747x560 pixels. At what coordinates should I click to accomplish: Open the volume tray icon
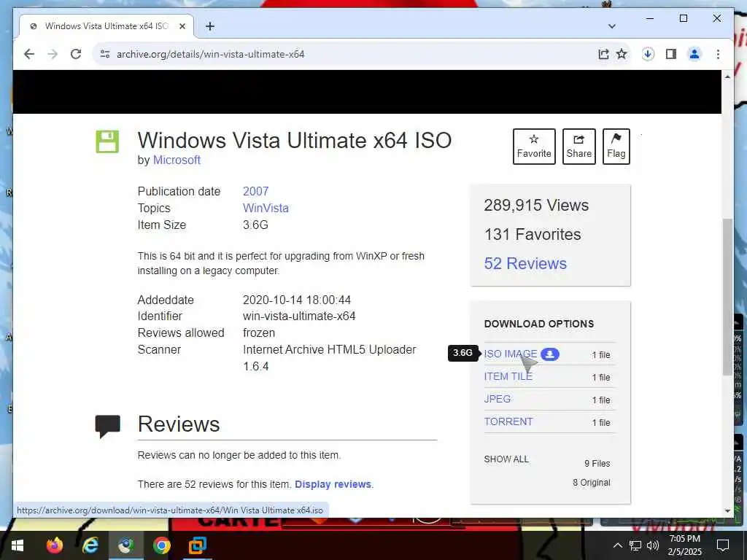pos(653,545)
